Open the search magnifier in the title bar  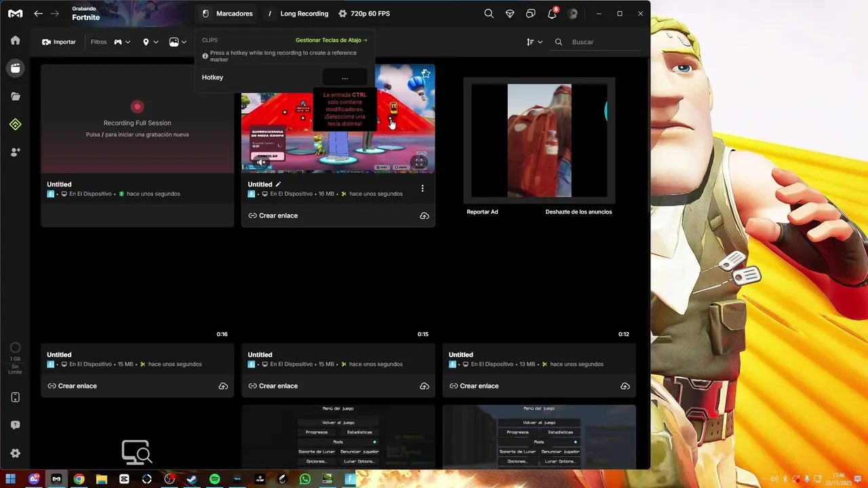click(488, 14)
